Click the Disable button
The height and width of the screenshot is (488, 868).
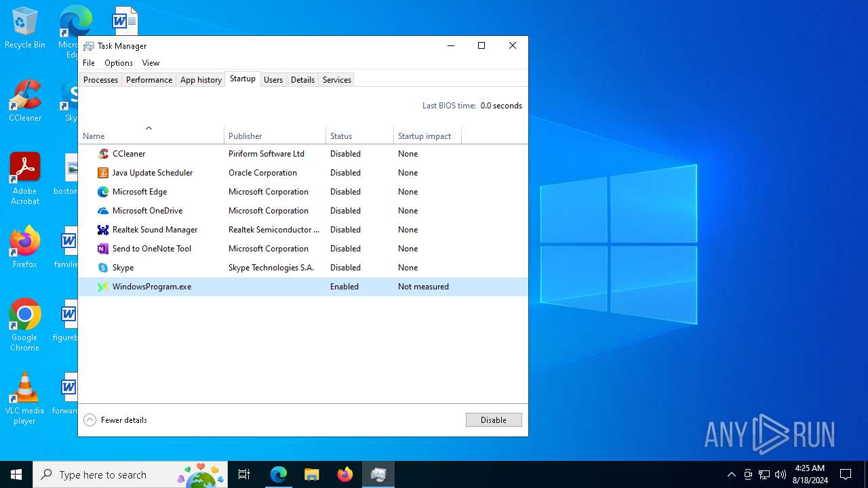(x=494, y=420)
